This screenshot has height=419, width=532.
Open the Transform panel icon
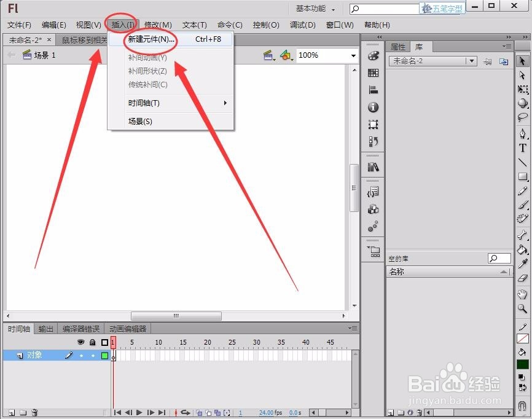pyautogui.click(x=374, y=125)
